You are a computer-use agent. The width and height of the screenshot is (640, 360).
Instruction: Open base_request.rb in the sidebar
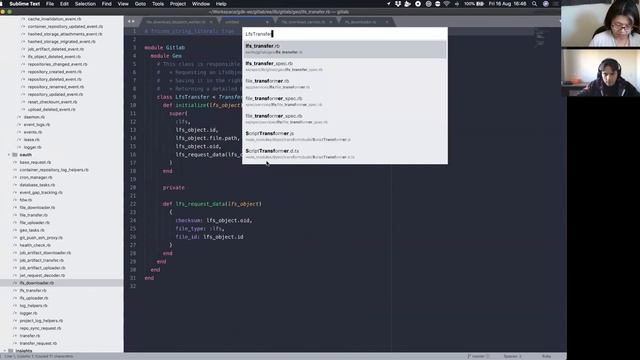point(36,162)
